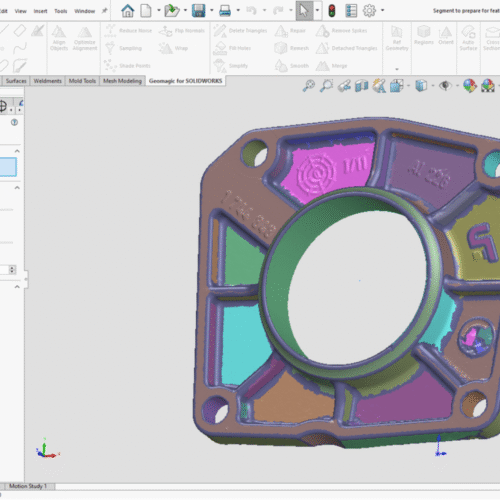500x500 pixels.
Task: Click the Sampling command
Action: (123, 48)
